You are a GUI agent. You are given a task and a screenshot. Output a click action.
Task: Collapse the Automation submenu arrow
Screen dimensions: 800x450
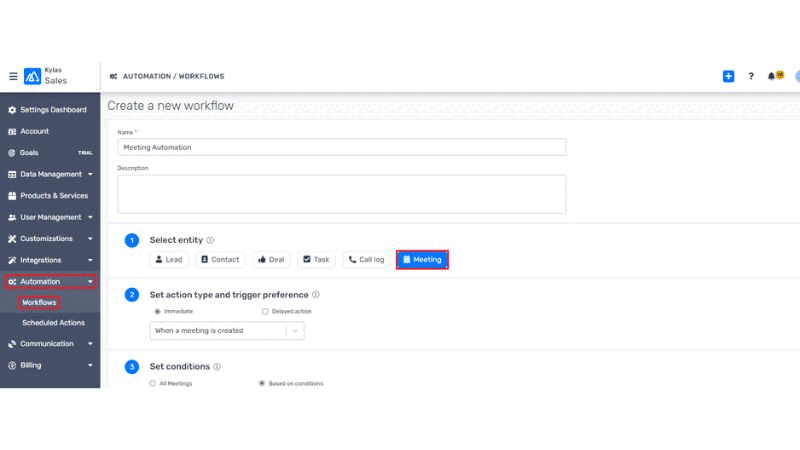(90, 282)
